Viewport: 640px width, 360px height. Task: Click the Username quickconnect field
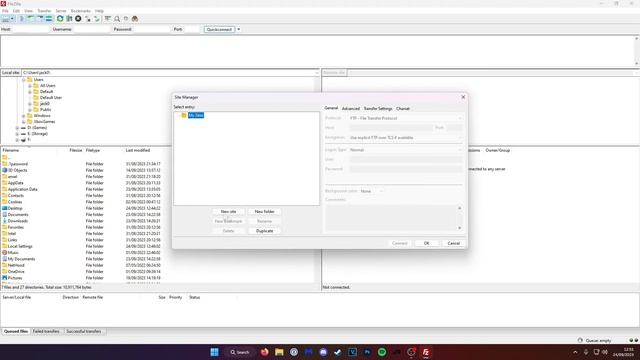[x=91, y=29]
